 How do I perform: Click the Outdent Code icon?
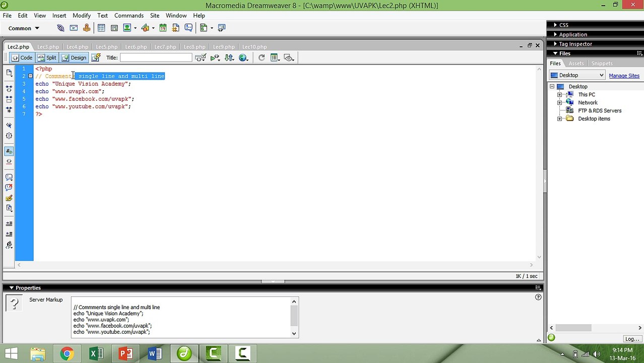[9, 234]
